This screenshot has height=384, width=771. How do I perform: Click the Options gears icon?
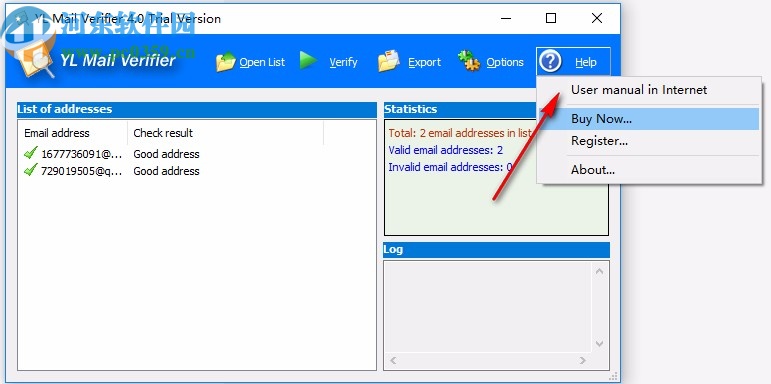click(469, 61)
